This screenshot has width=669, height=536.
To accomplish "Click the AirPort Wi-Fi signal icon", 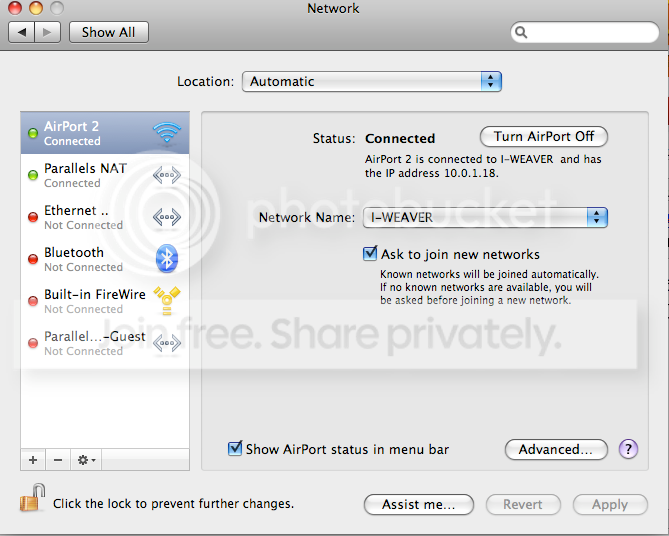I will coord(167,133).
